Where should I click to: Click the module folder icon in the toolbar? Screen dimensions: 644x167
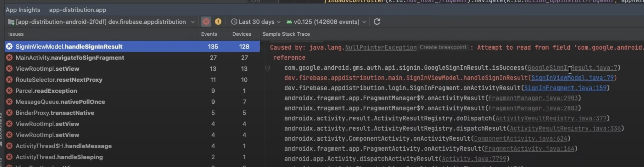click(x=11, y=22)
